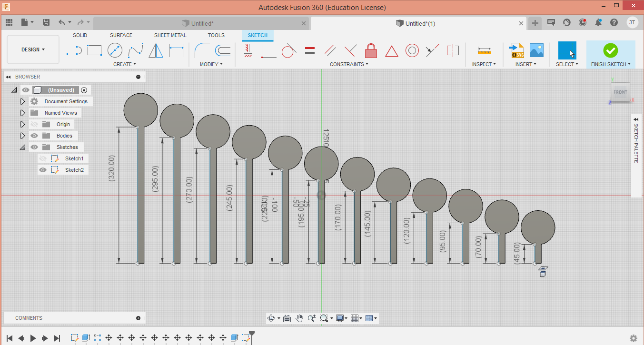
Task: Apply the Parallel constraint
Action: [330, 50]
